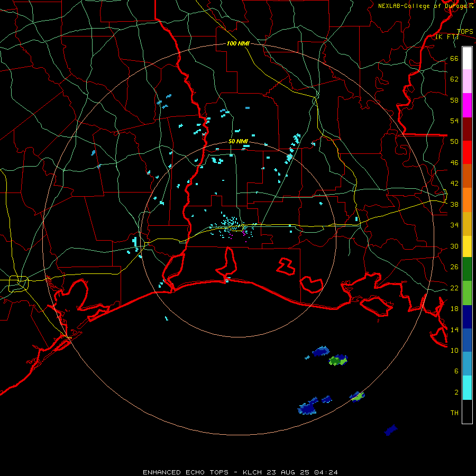This screenshot has width=476, height=476.
Task: Click the white swatch atop the tops scale
Action: [467, 58]
